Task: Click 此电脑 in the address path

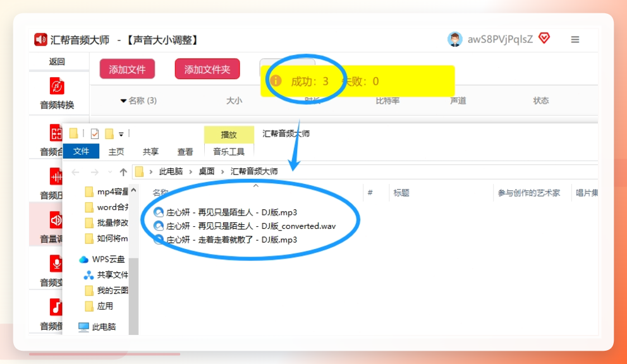Action: click(x=171, y=172)
